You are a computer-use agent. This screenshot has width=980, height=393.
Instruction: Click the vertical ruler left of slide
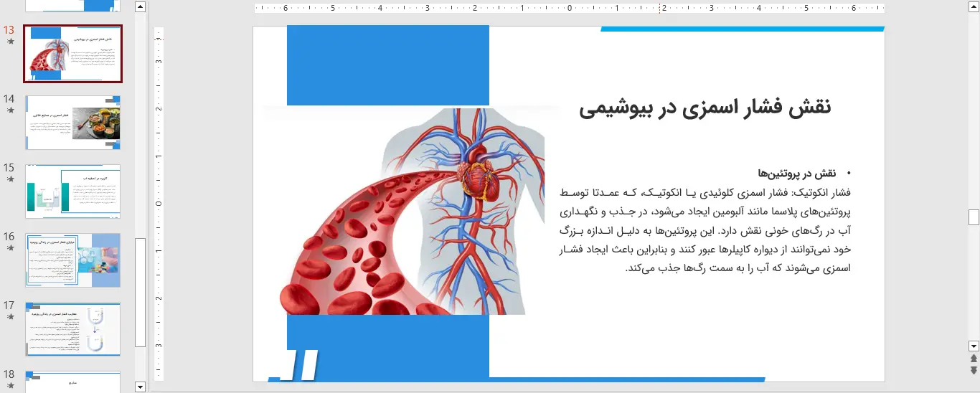pyautogui.click(x=159, y=204)
